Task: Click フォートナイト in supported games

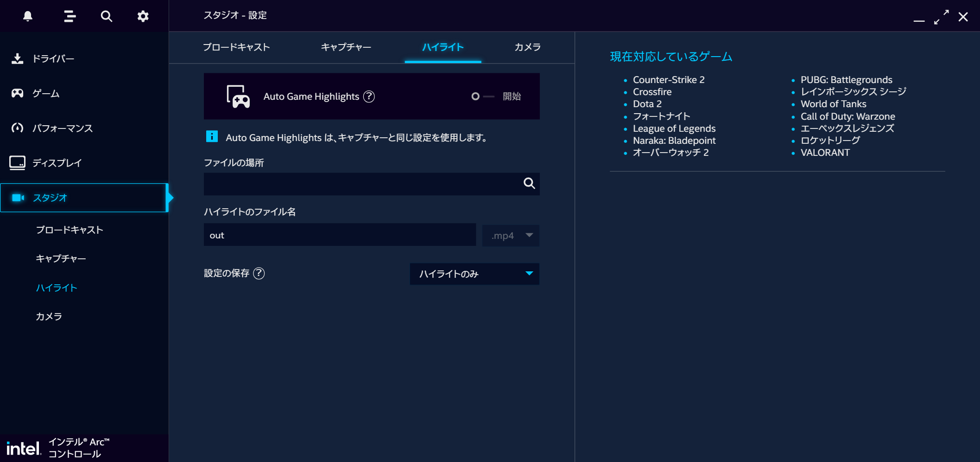Action: coord(661,116)
